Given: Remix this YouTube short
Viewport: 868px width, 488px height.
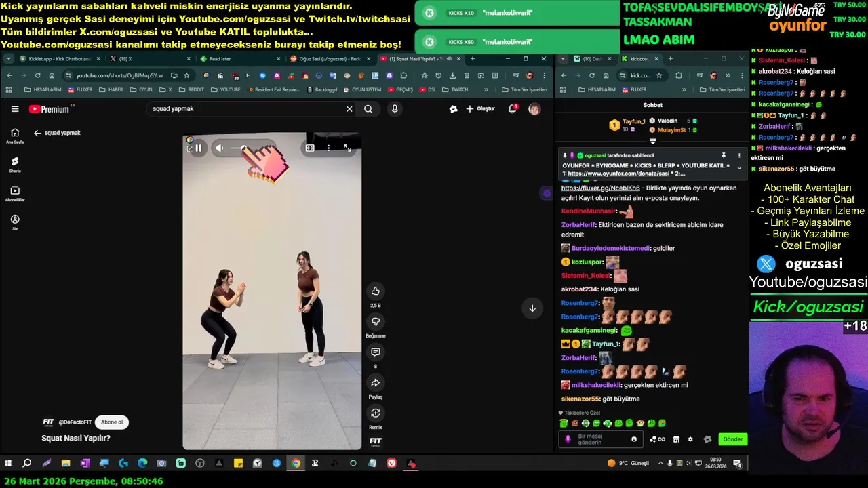Looking at the screenshot, I should 375,413.
